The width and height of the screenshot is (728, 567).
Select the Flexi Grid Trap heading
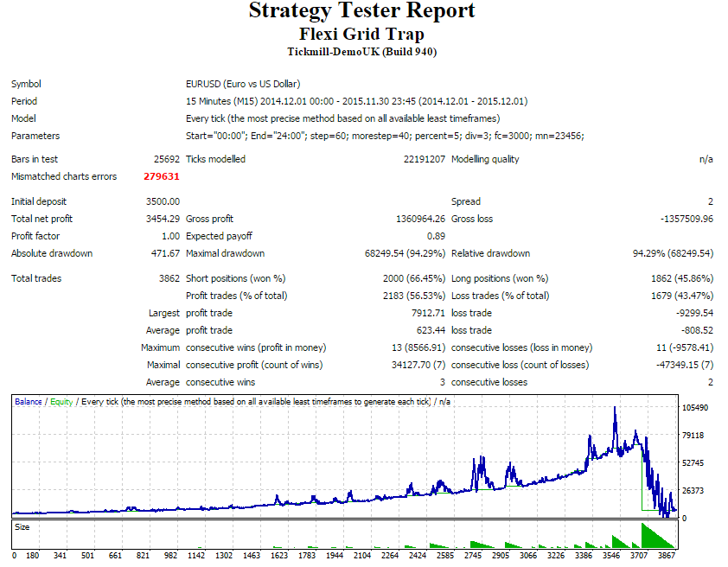pyautogui.click(x=361, y=34)
